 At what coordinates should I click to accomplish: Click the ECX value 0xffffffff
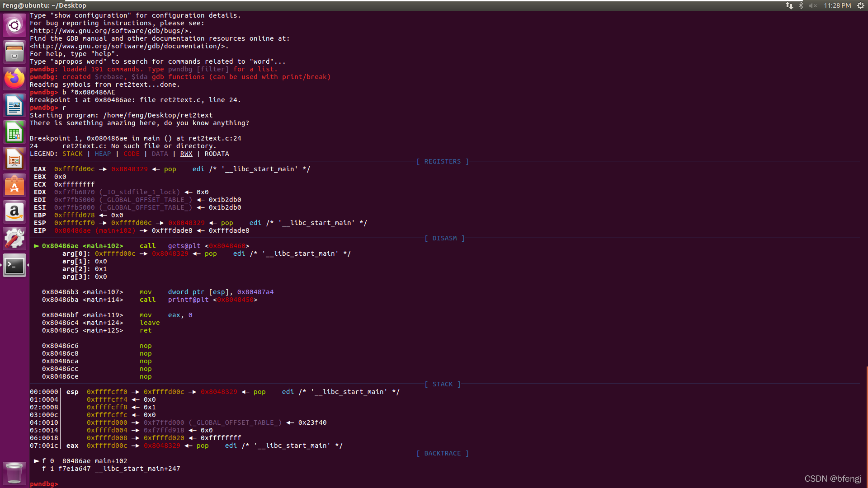click(75, 184)
